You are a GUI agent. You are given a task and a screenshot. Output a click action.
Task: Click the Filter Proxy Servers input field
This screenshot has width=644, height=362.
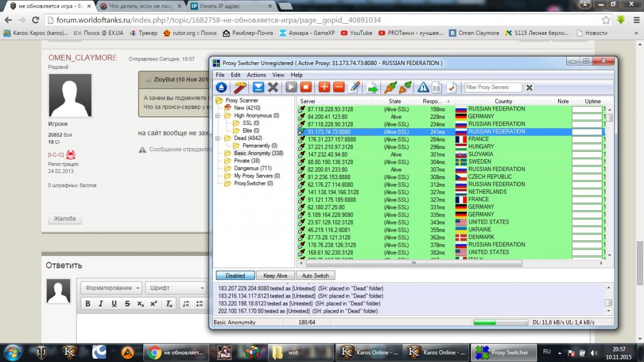pyautogui.click(x=493, y=87)
